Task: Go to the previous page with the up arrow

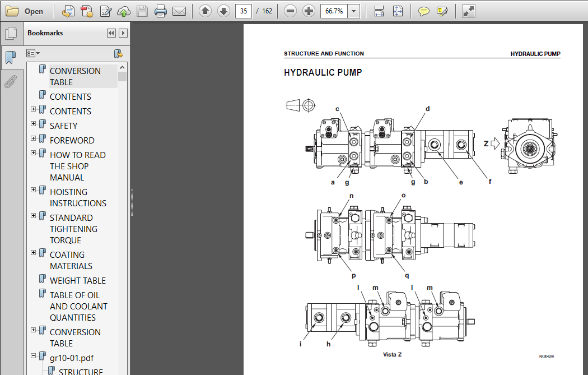Action: [x=205, y=11]
